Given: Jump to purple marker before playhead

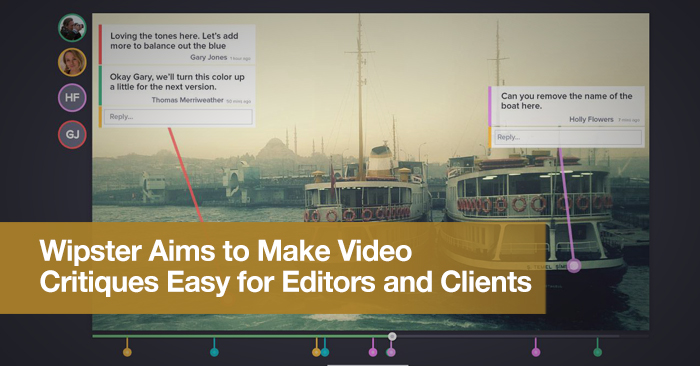Looking at the screenshot, I should 373,352.
